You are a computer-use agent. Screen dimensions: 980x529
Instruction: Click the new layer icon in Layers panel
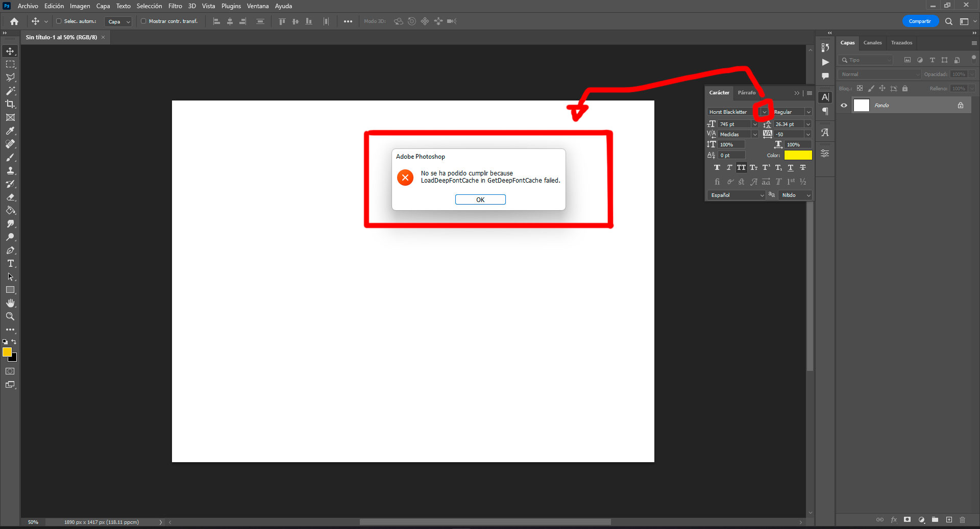(x=949, y=520)
